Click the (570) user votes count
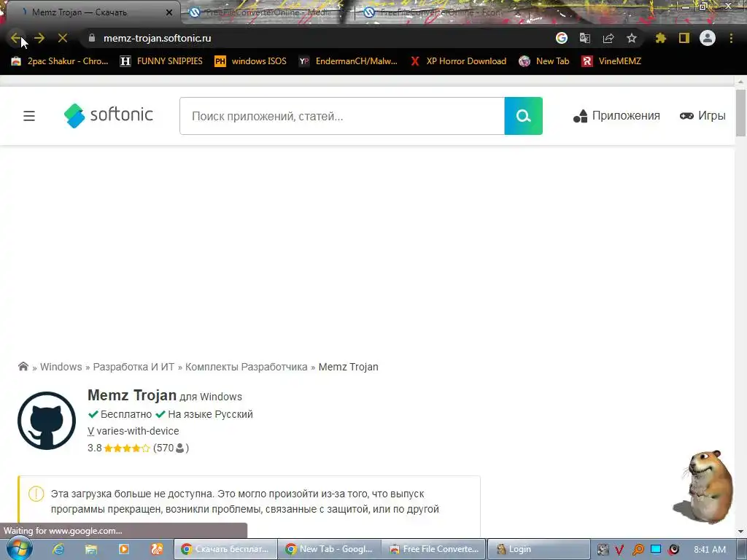Viewport: 747px width, 560px height. [171, 448]
